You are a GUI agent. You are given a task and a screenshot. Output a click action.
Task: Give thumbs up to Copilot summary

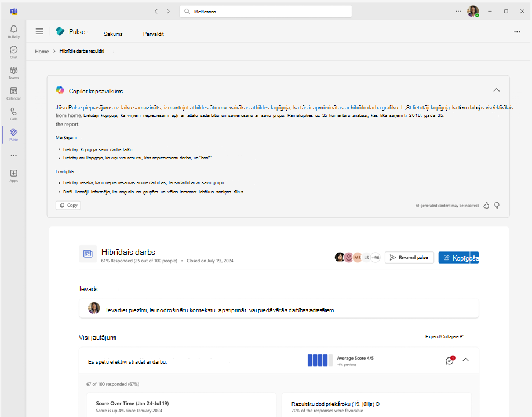tap(486, 205)
